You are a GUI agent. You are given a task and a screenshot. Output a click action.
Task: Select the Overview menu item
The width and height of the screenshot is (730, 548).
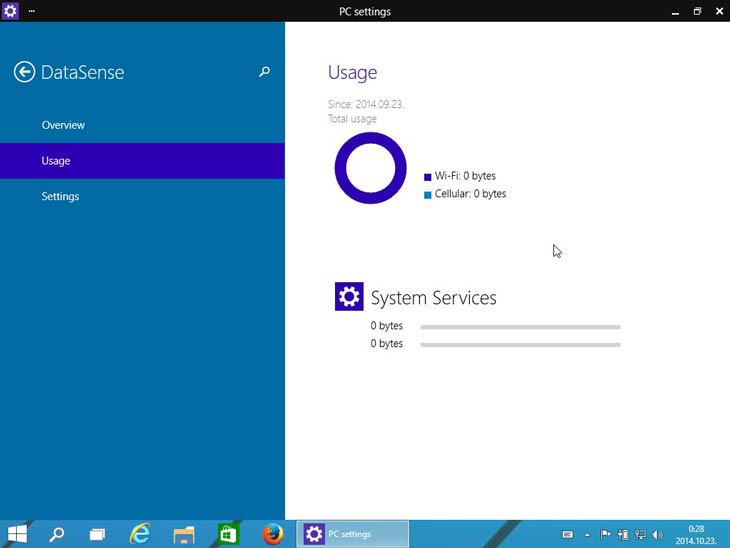point(63,125)
